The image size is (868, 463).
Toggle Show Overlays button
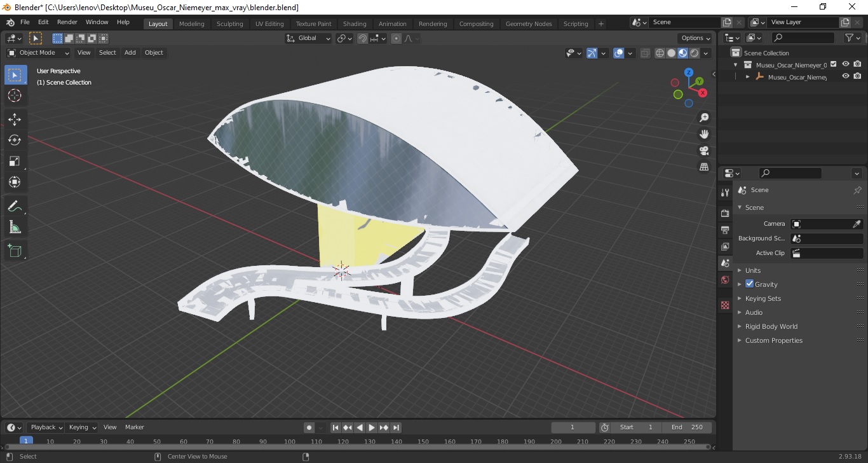(618, 53)
